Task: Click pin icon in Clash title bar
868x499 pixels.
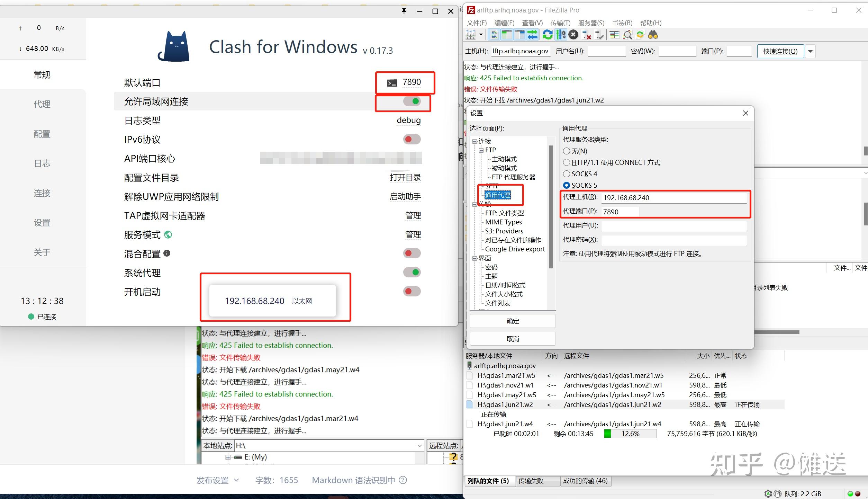Action: tap(404, 11)
